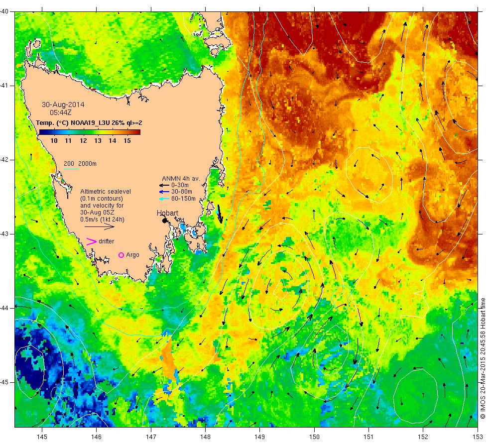Click the ANMN mooring current arrow east of Hobart

220,214
